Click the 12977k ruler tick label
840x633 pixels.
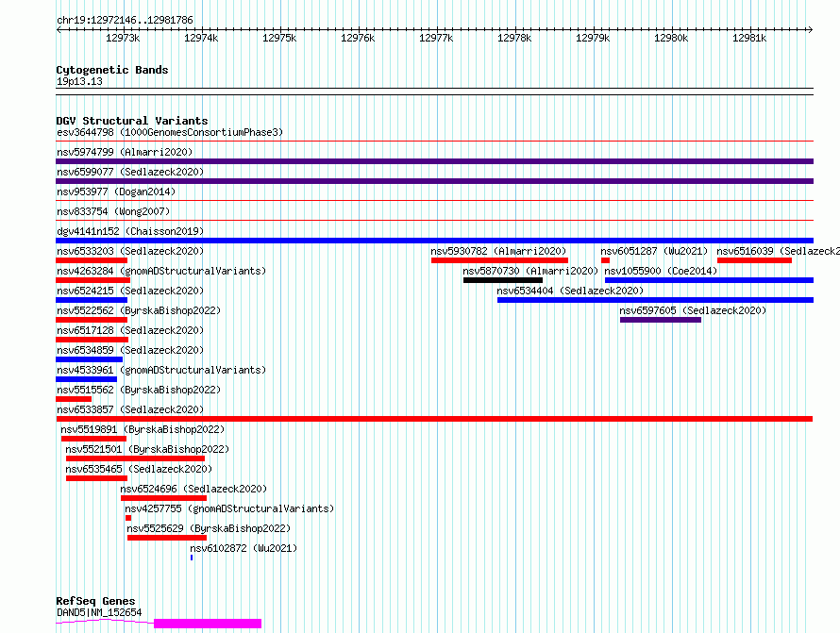point(436,38)
